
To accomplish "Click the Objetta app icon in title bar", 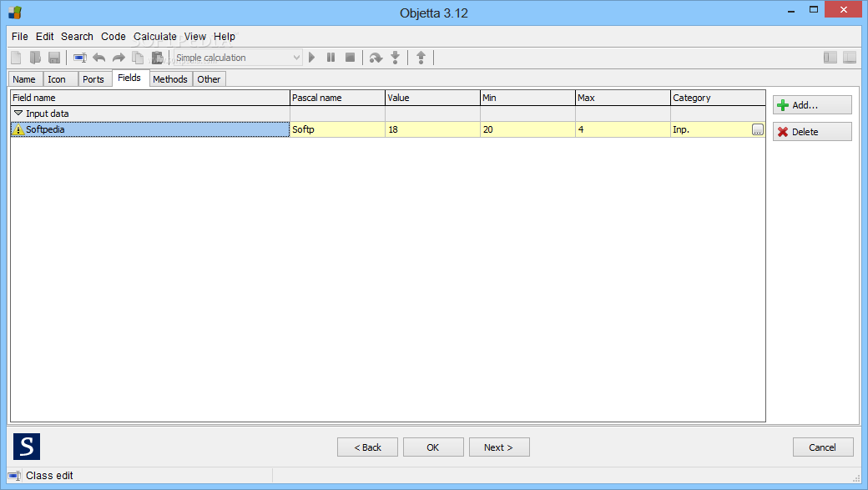I will click(x=15, y=13).
